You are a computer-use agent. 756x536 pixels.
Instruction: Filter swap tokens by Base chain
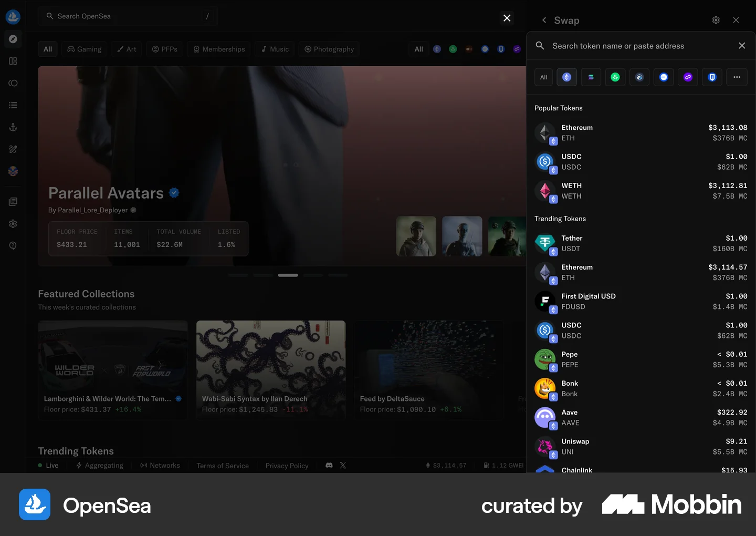[x=664, y=77]
